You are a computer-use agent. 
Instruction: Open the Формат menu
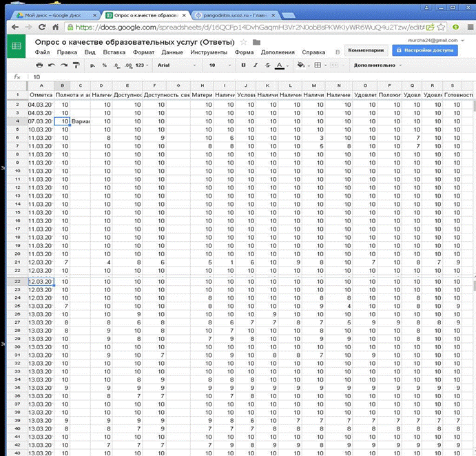pos(143,52)
